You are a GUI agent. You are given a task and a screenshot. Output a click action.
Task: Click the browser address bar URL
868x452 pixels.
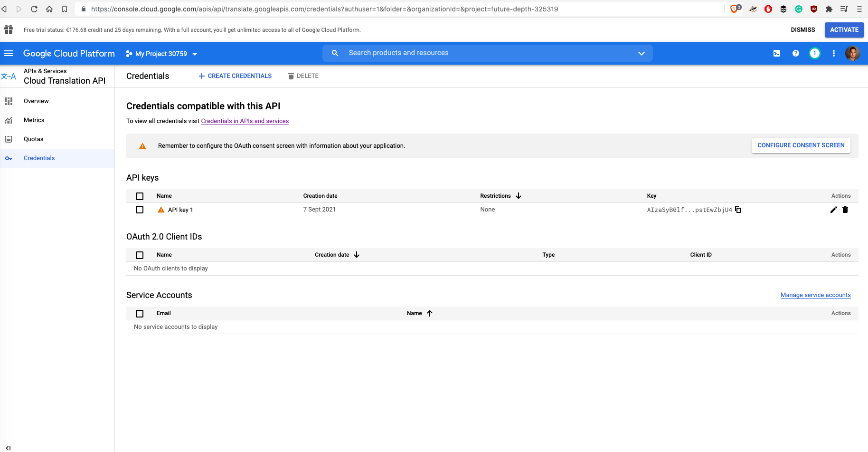click(x=324, y=9)
